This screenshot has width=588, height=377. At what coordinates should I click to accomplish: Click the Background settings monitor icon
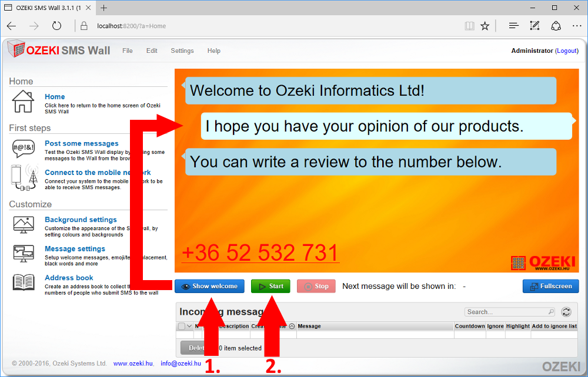pyautogui.click(x=24, y=225)
